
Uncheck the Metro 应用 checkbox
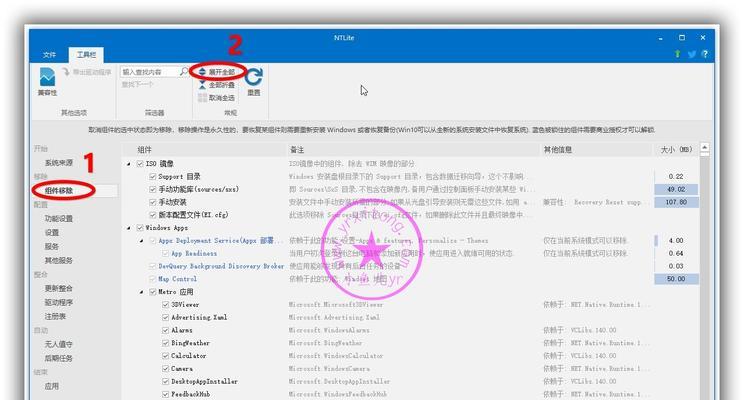click(153, 292)
